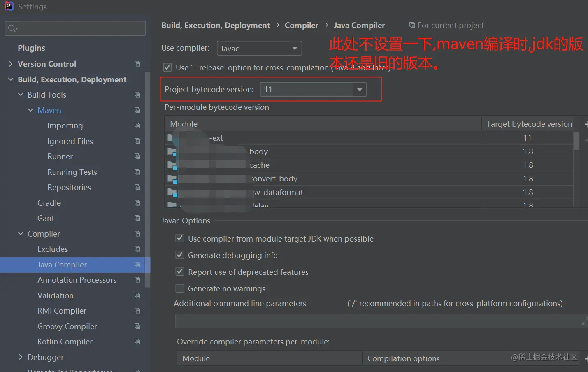
Task: Click project-level icon beside Groovy Compiler
Action: 137,326
